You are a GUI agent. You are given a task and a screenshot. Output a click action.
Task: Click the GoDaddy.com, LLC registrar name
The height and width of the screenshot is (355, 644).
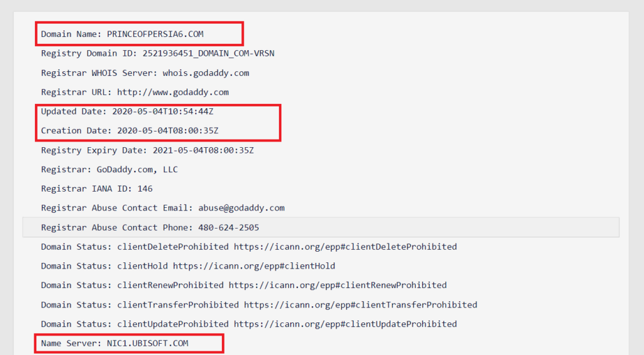(137, 169)
